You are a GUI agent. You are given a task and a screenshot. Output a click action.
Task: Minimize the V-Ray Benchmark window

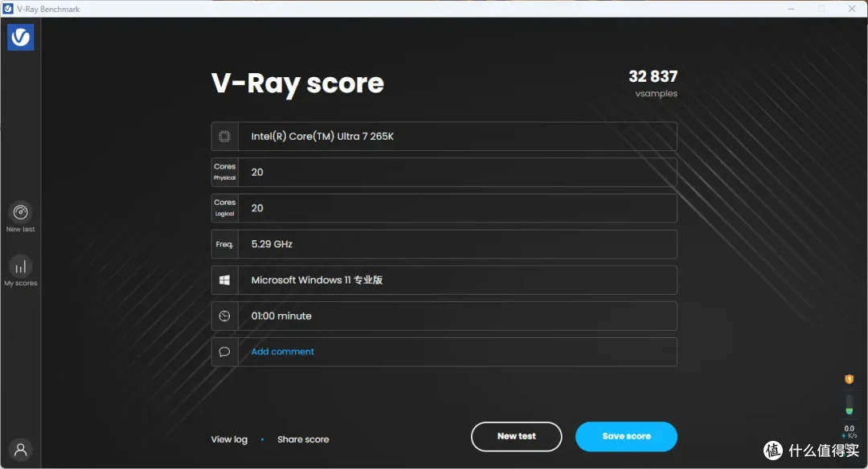[x=791, y=9]
